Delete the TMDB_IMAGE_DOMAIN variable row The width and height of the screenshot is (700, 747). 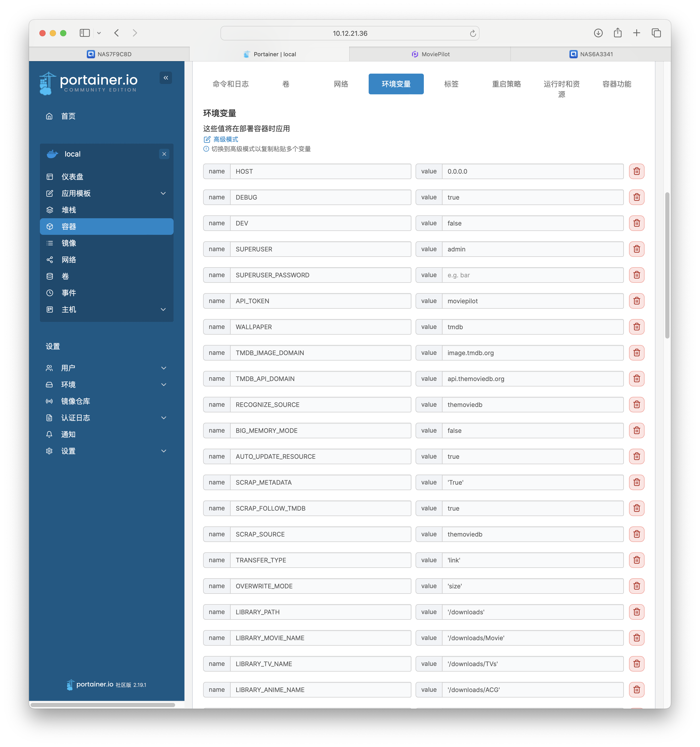tap(636, 353)
